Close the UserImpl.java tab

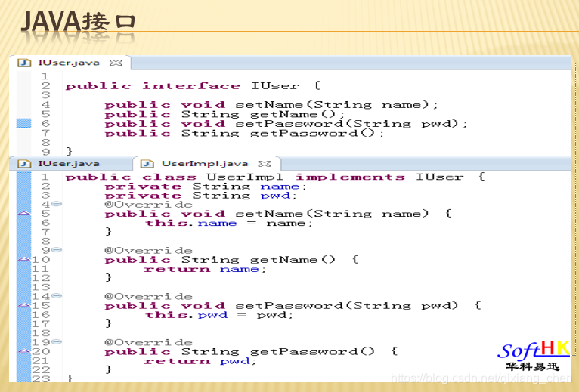point(265,163)
